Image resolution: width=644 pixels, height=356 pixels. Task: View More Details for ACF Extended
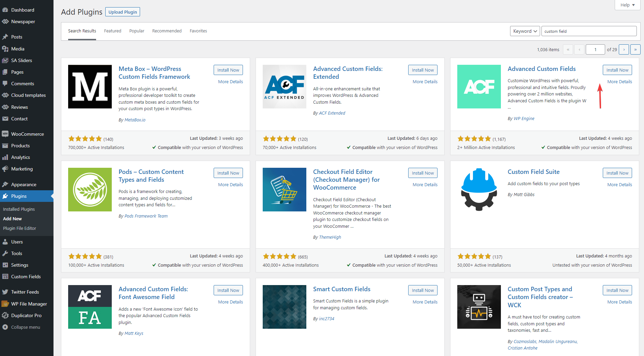pos(425,81)
